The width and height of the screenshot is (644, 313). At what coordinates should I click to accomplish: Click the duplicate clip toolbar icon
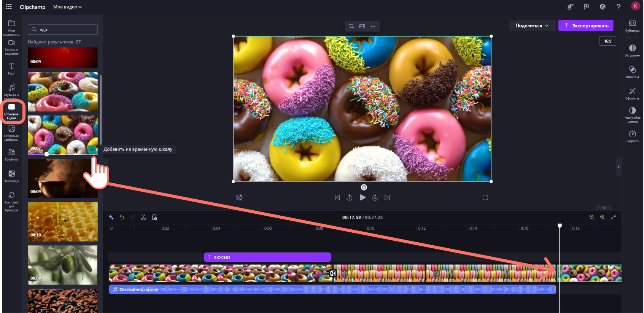click(154, 217)
